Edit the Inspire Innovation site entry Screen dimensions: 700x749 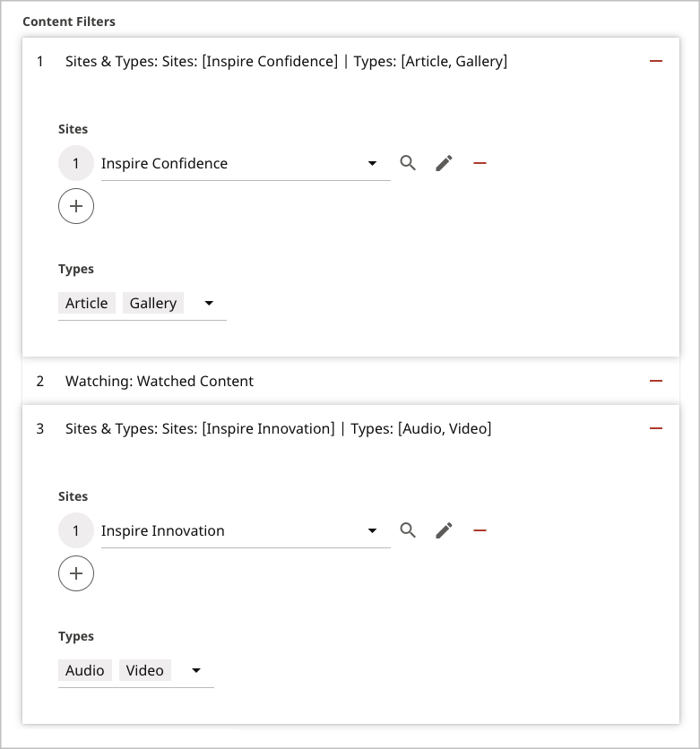pos(444,530)
